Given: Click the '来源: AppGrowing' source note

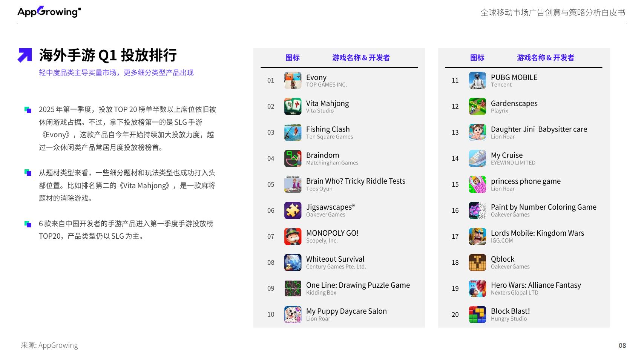Looking at the screenshot, I should [49, 345].
